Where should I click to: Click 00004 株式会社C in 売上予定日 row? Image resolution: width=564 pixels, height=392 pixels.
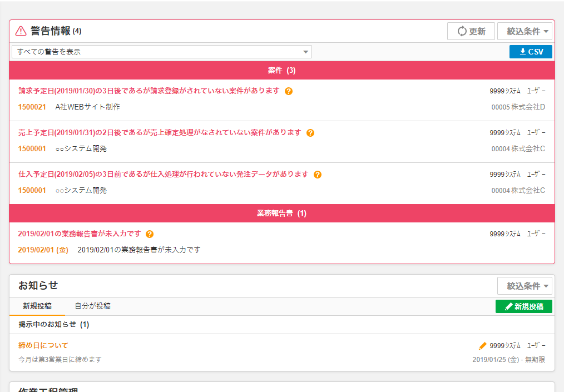coord(518,148)
